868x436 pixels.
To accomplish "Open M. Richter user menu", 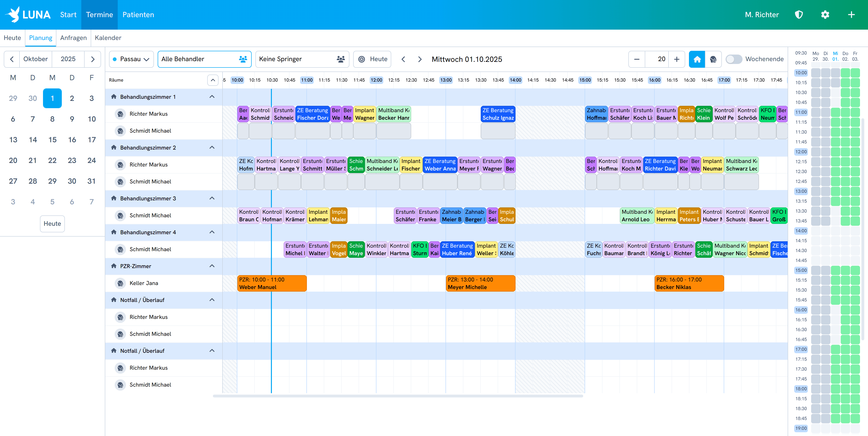I will point(762,15).
